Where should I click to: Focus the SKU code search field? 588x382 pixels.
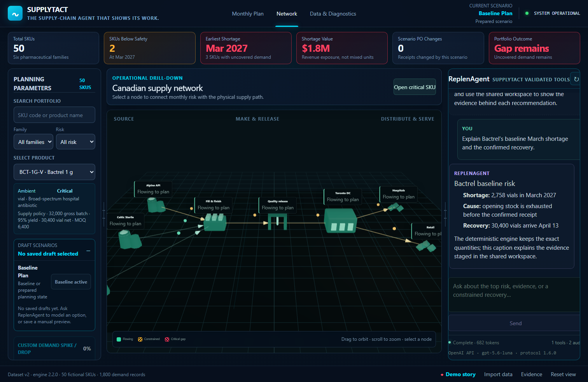click(54, 115)
